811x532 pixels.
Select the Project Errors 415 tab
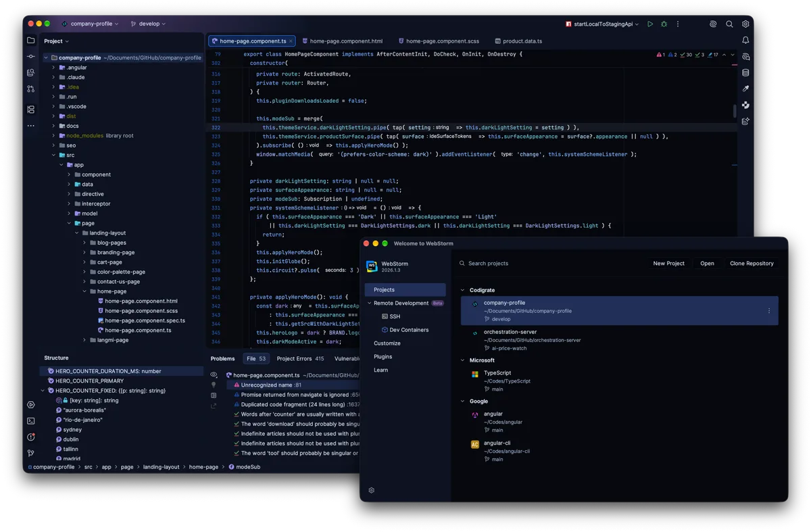pos(300,358)
